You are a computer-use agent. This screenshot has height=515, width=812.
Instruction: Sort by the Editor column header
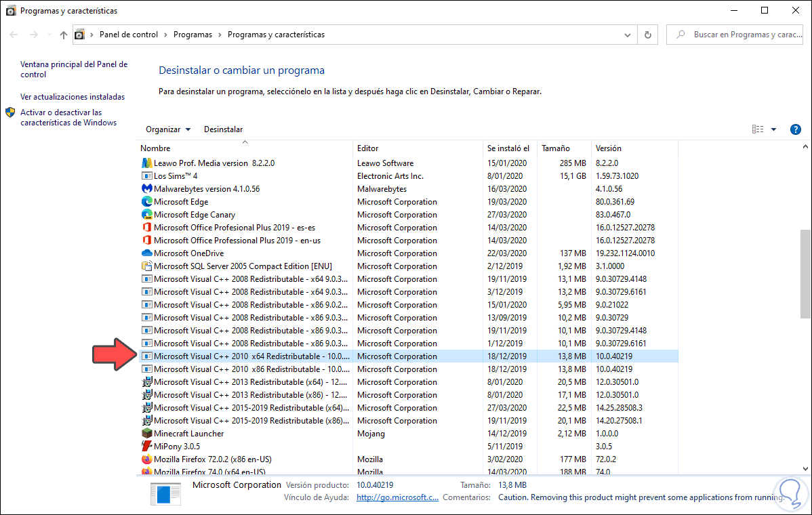coord(418,148)
